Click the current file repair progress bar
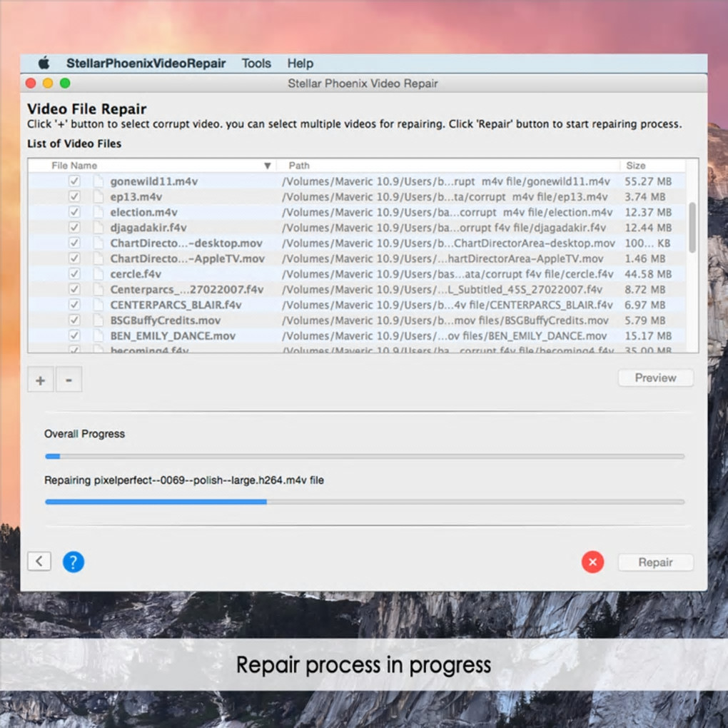The width and height of the screenshot is (728, 728). click(365, 502)
